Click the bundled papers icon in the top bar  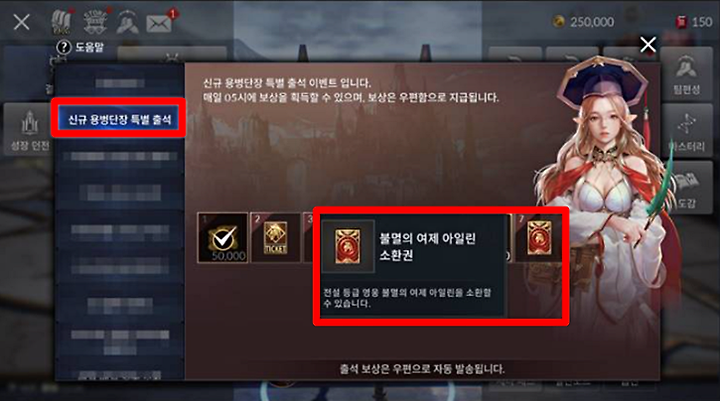coord(61,22)
